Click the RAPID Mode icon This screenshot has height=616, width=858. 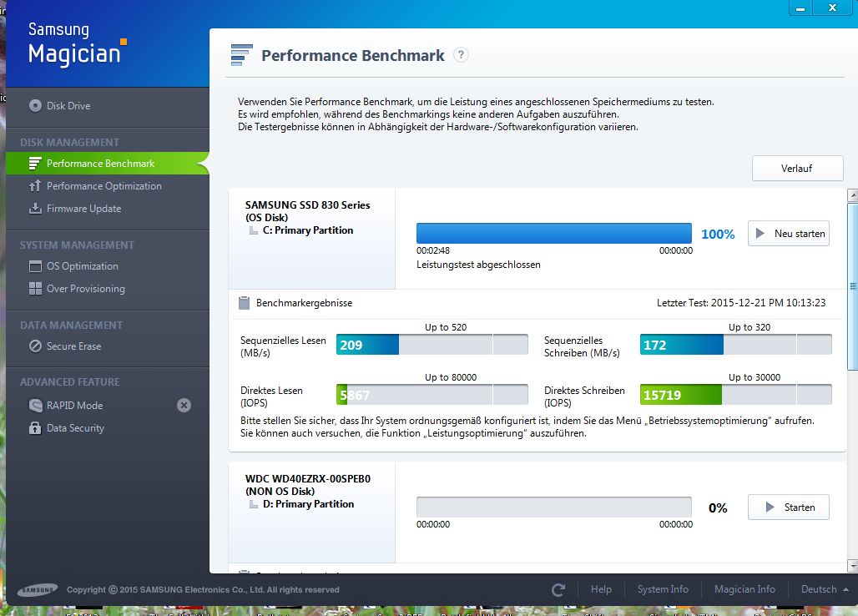(35, 406)
